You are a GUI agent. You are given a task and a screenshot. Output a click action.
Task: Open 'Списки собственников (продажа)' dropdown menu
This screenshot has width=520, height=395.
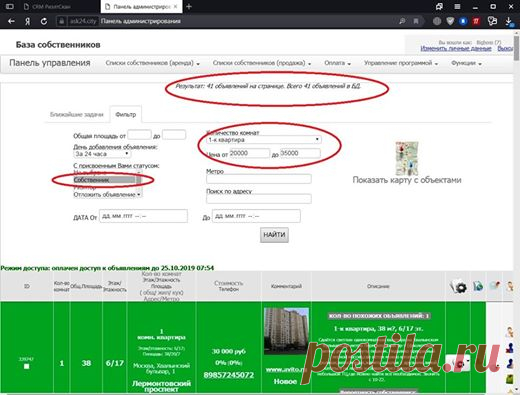point(262,63)
